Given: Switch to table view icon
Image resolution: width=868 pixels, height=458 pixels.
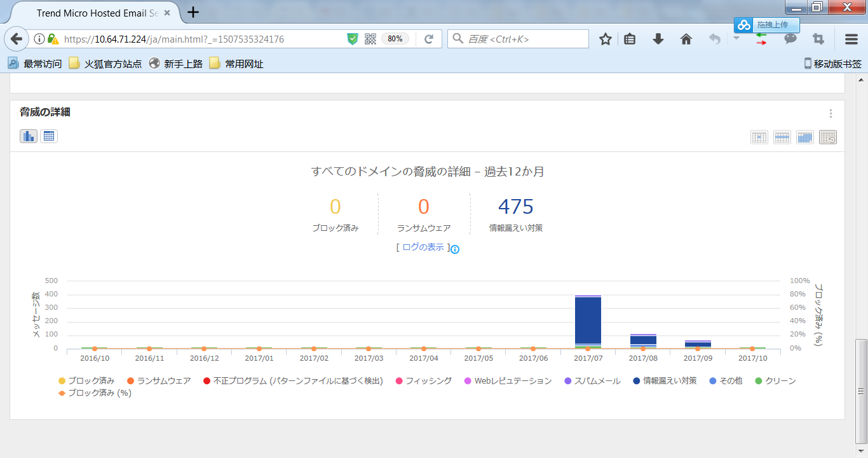Looking at the screenshot, I should pyautogui.click(x=49, y=136).
